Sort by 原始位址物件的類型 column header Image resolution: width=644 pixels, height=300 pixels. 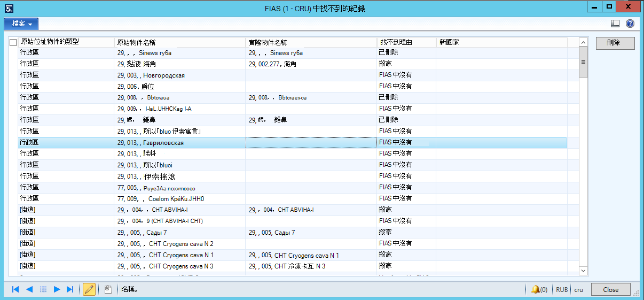pyautogui.click(x=66, y=42)
